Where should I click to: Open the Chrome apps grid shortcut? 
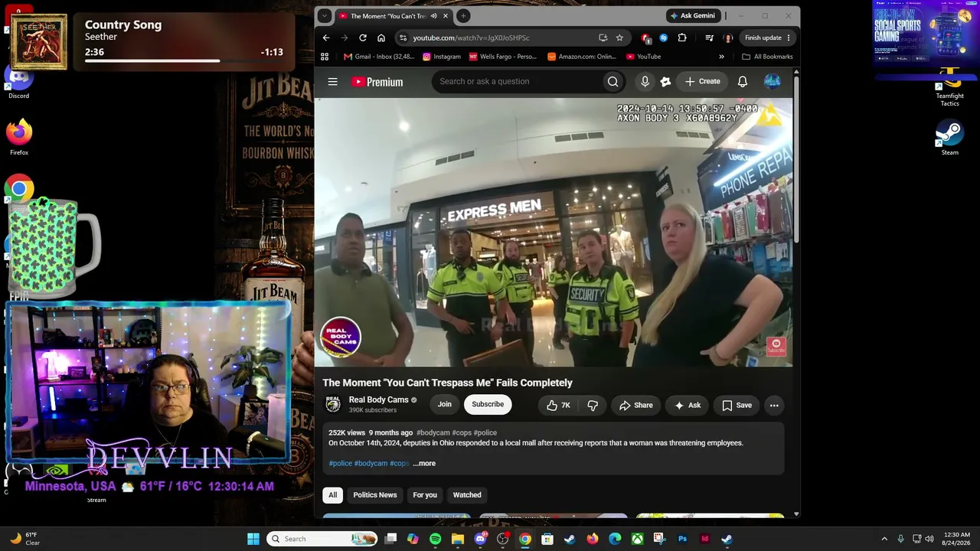coord(325,57)
